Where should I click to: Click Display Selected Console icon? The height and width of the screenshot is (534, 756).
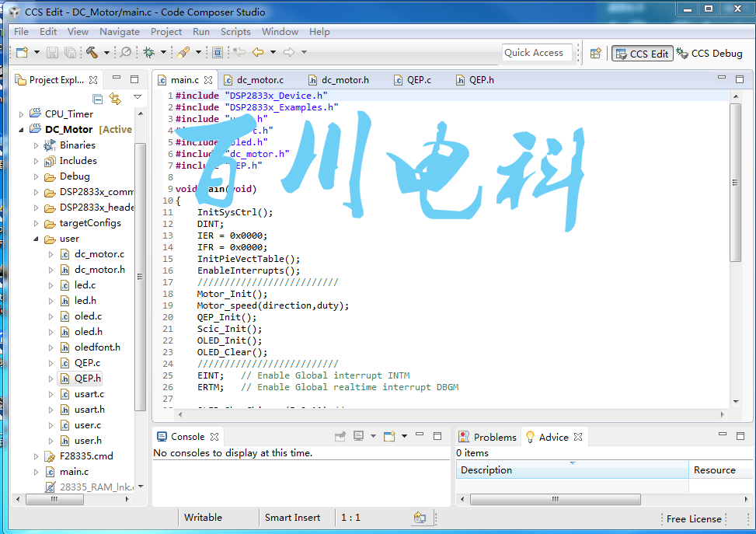358,436
